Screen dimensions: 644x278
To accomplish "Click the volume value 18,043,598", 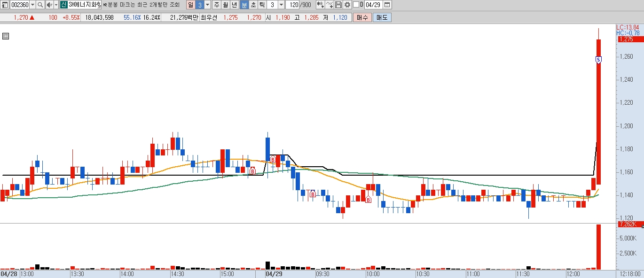I will (x=99, y=17).
